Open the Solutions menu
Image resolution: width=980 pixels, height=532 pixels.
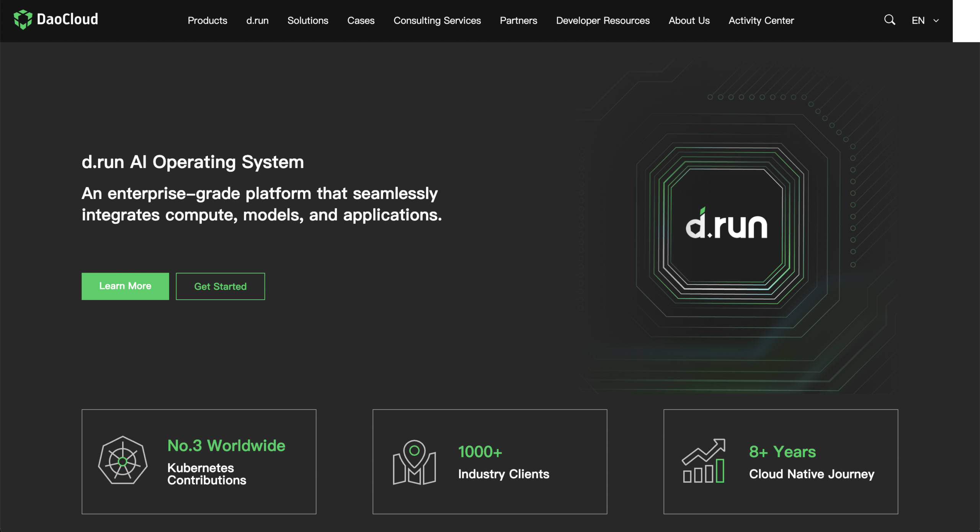pos(308,20)
